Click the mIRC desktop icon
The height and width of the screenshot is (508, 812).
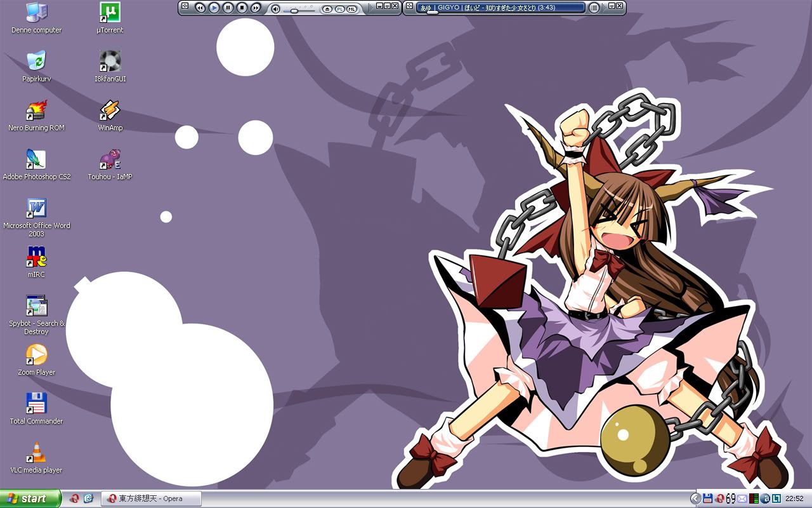[x=36, y=257]
